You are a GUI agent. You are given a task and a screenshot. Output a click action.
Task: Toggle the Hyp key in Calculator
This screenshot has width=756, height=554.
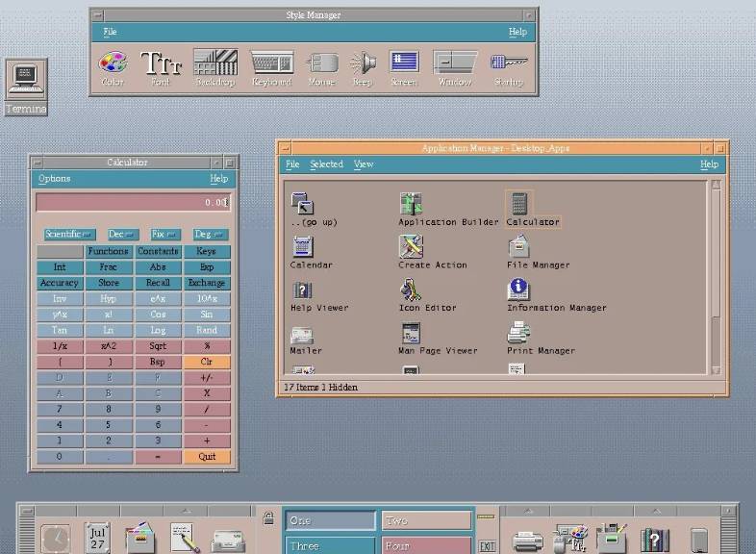pyautogui.click(x=109, y=299)
